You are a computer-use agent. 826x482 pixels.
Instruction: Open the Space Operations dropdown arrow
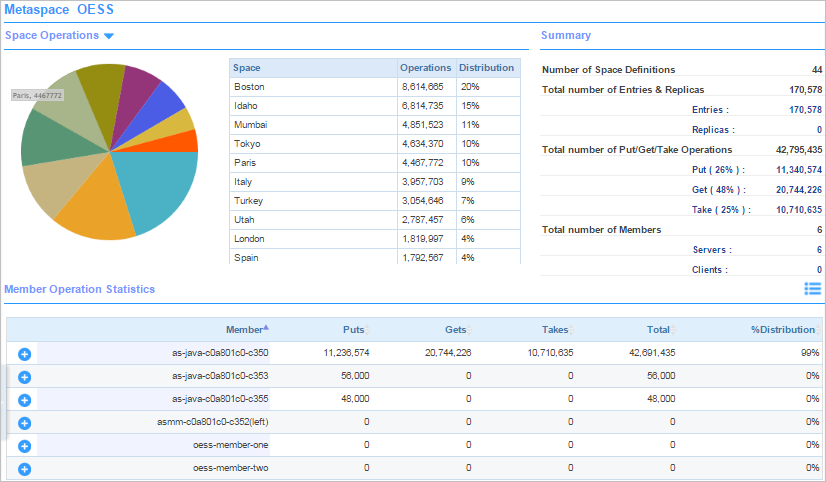[x=109, y=36]
